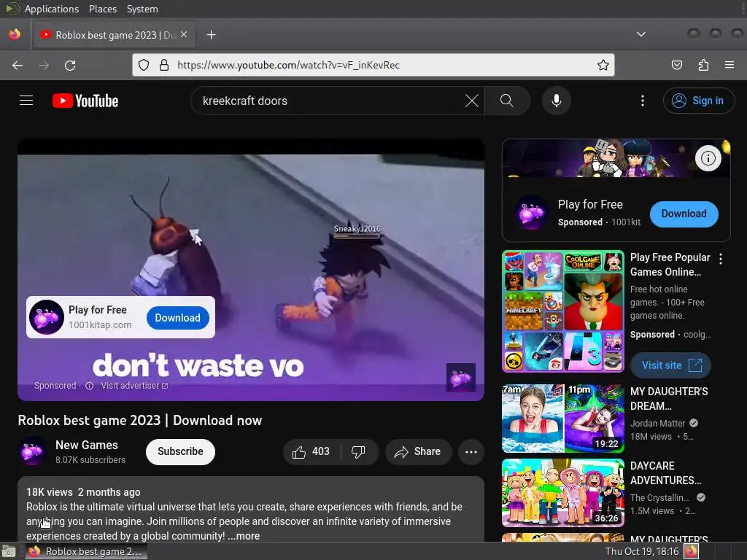Expand the list all tabs dropdown
Image resolution: width=747 pixels, height=560 pixels.
pos(641,34)
